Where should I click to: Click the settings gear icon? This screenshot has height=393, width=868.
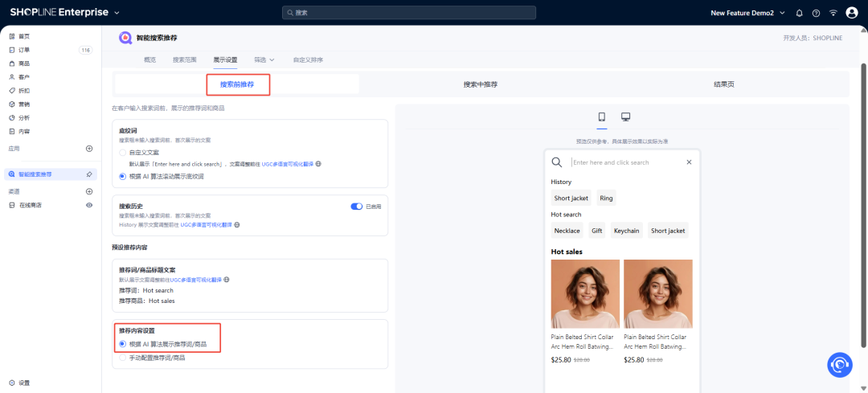[12, 383]
